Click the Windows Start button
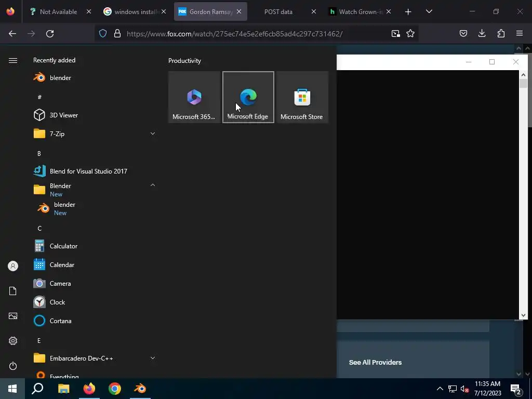The width and height of the screenshot is (532, 399). click(12, 389)
